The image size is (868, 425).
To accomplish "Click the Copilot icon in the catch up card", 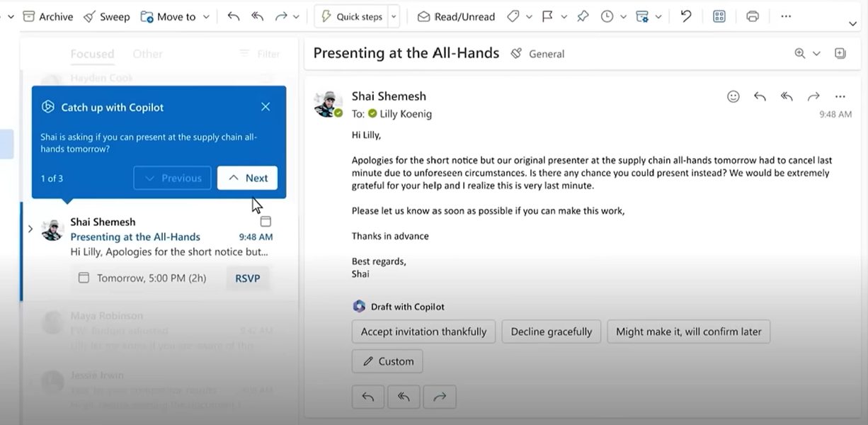I will (48, 107).
